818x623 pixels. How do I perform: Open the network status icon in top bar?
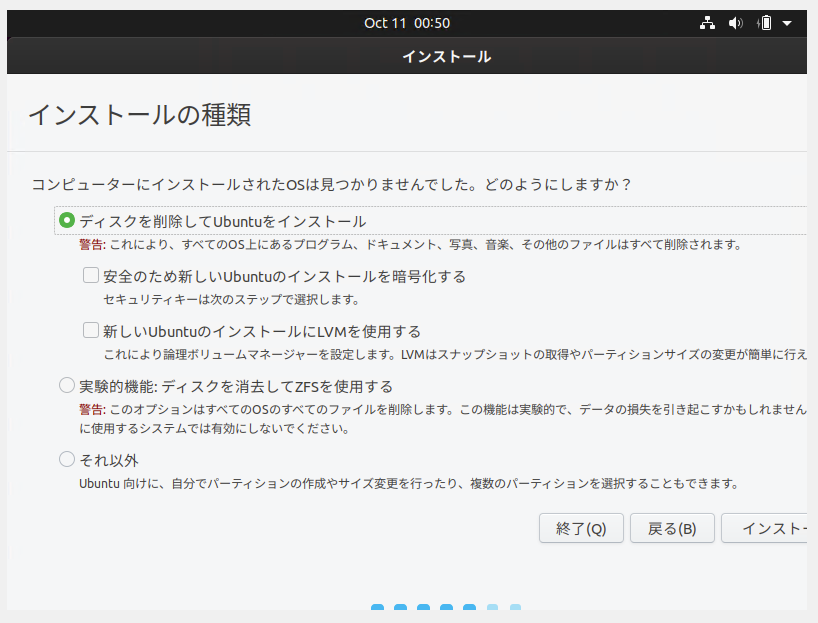[x=707, y=23]
